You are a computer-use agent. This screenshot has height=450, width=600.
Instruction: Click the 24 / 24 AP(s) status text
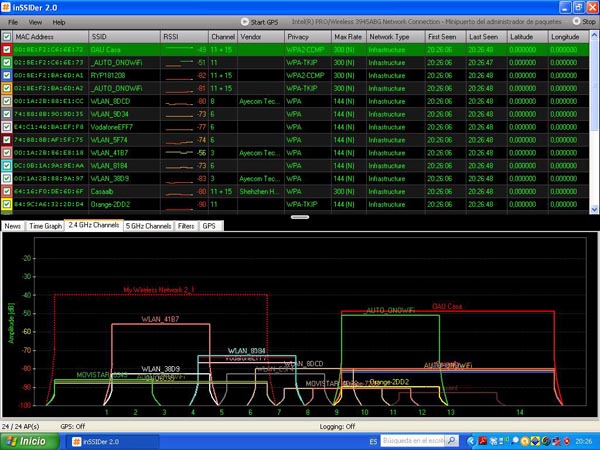point(20,426)
